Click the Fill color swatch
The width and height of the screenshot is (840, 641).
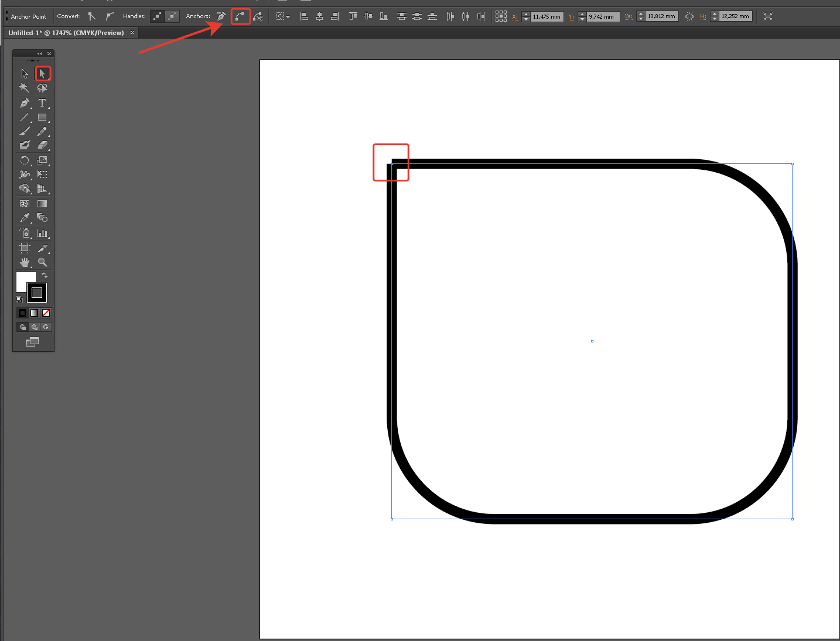pos(23,280)
